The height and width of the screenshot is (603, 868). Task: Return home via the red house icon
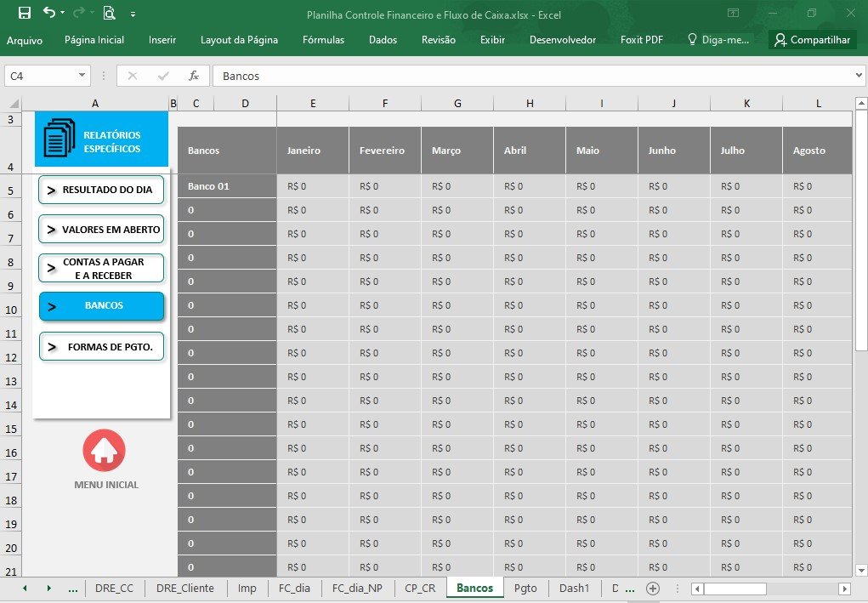pos(104,450)
